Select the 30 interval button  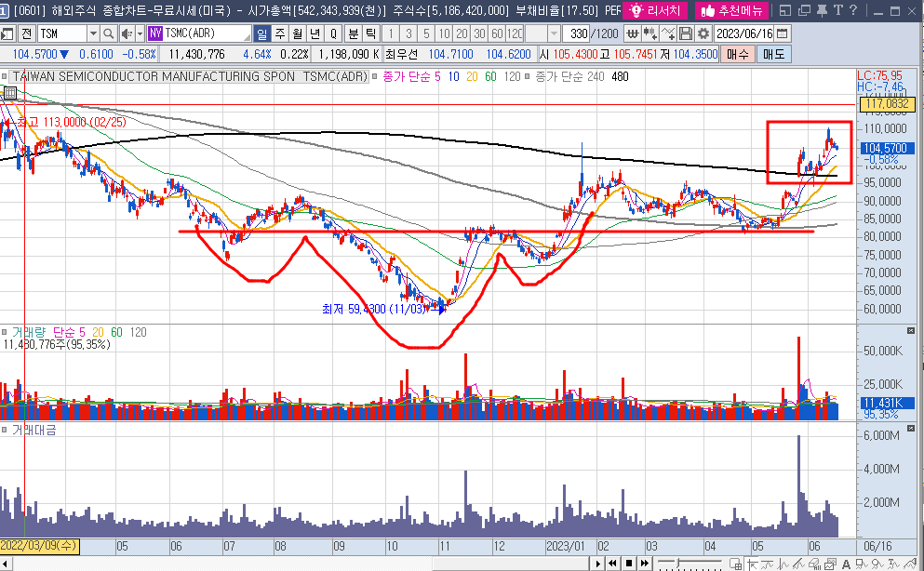(x=479, y=33)
